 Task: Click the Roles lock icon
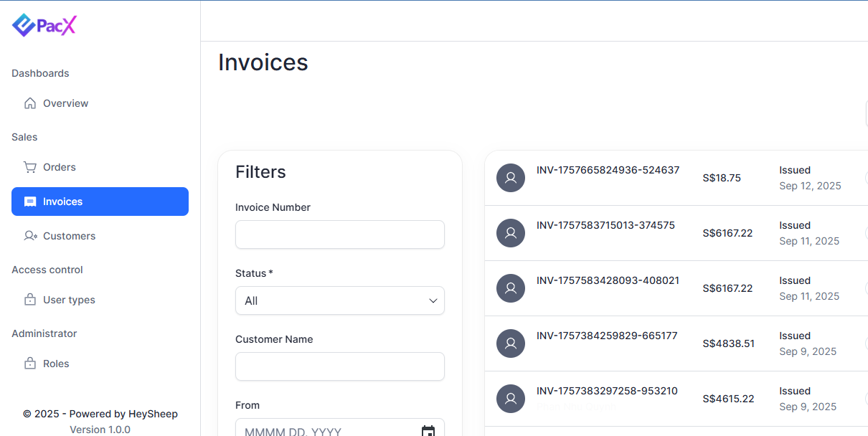(x=30, y=364)
